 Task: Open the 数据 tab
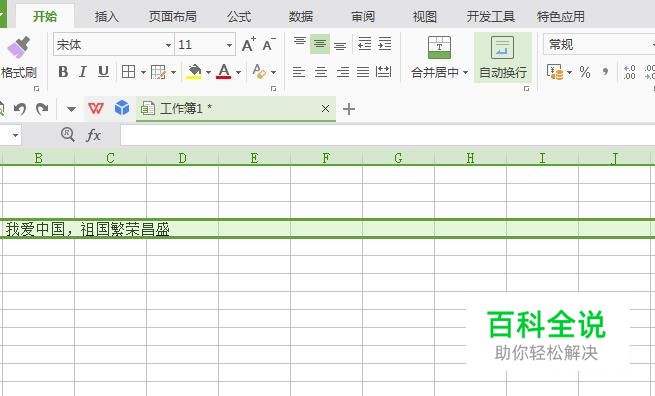pos(301,16)
